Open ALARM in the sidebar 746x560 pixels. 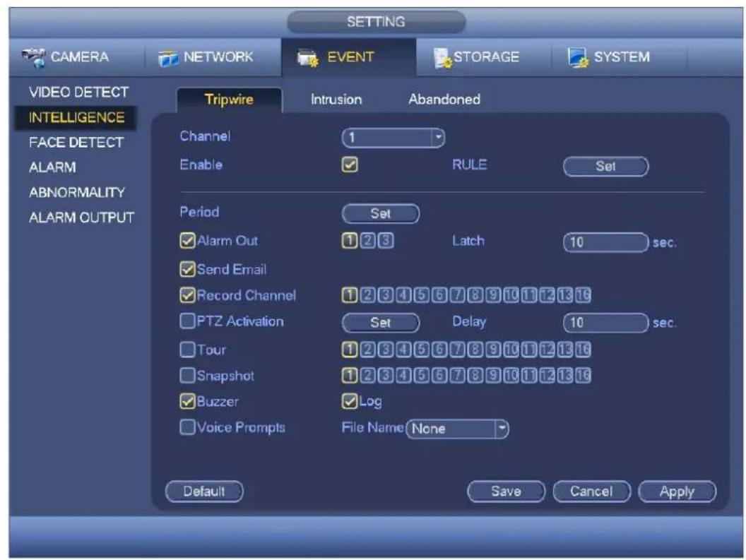(52, 167)
